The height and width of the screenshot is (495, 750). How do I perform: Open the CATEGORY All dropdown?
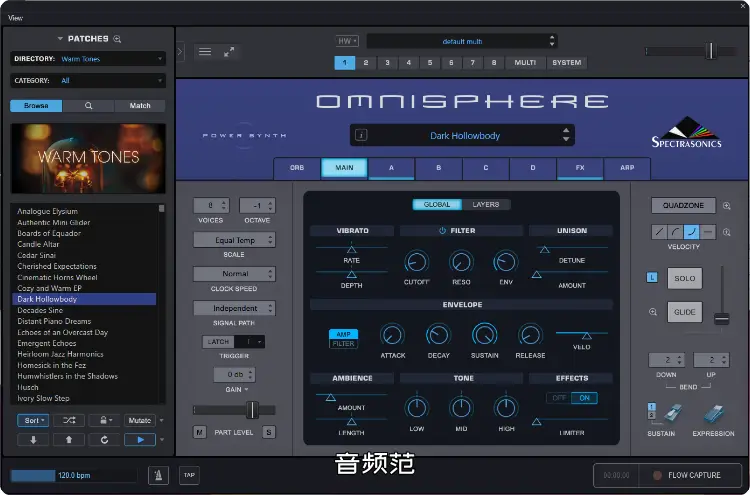coord(88,80)
